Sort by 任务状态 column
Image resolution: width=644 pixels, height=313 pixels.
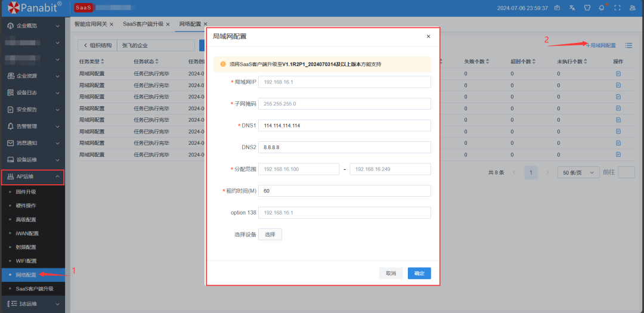click(x=157, y=61)
